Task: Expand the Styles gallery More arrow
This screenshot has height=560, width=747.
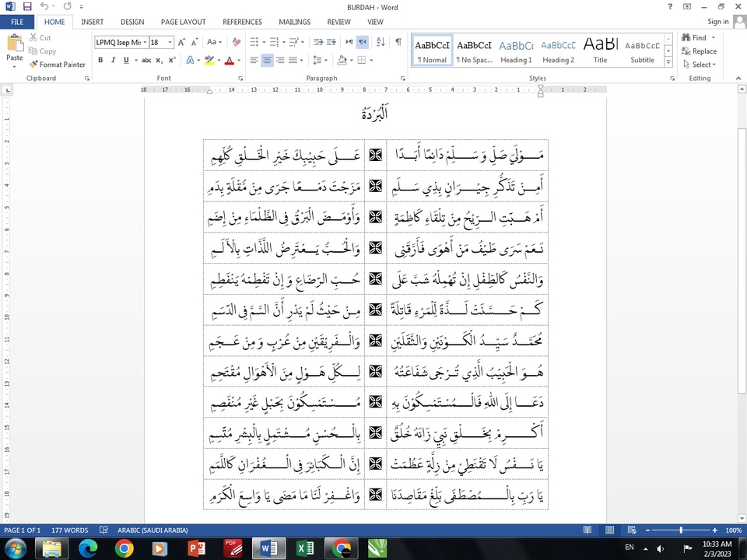Action: click(x=668, y=62)
